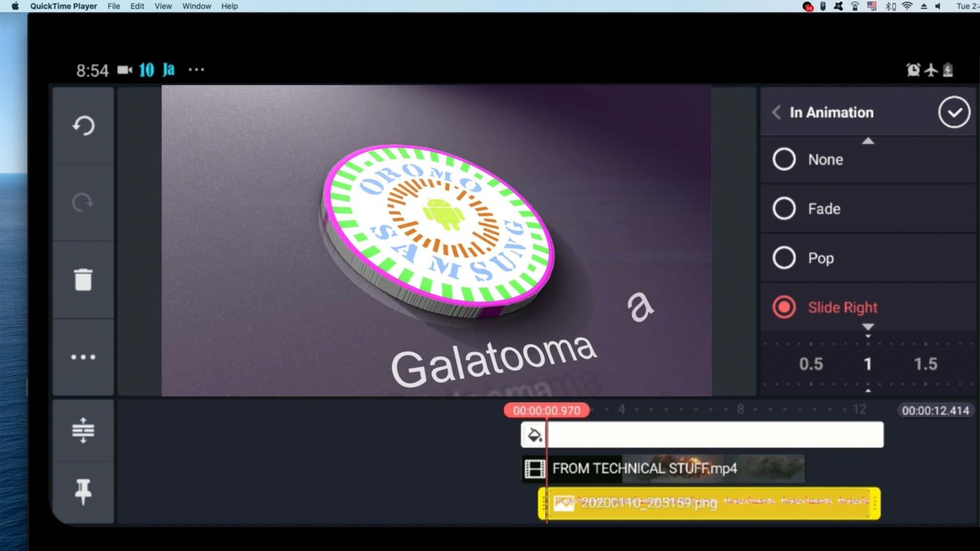Tap the undo arrow icon
The height and width of the screenshot is (551, 980).
coord(83,126)
